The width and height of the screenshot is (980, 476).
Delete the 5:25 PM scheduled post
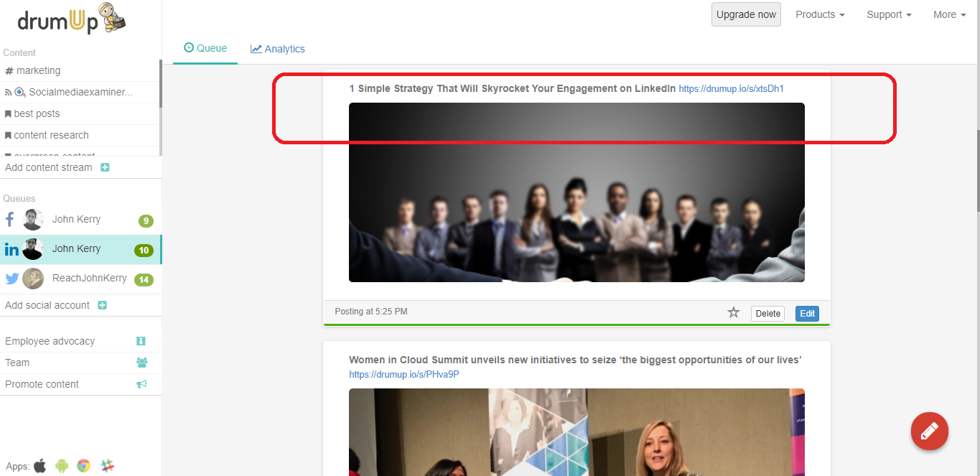[767, 313]
